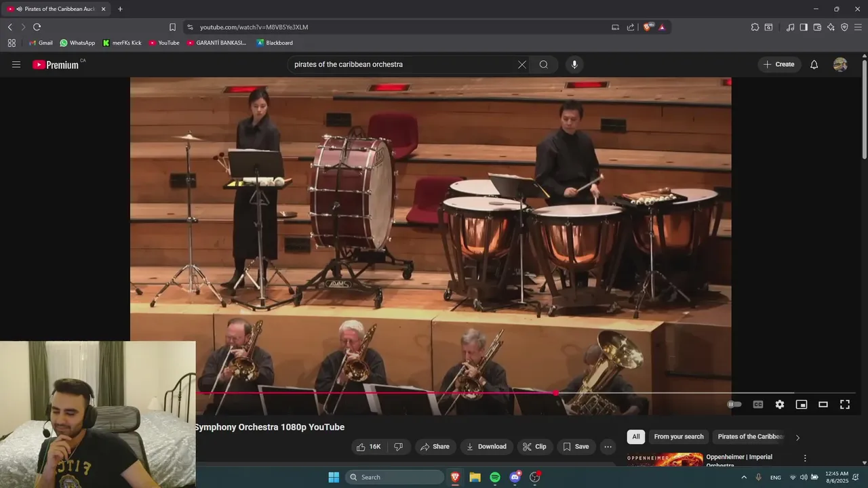The width and height of the screenshot is (868, 488).
Task: Open the YouTube account avatar menu
Action: (840, 64)
